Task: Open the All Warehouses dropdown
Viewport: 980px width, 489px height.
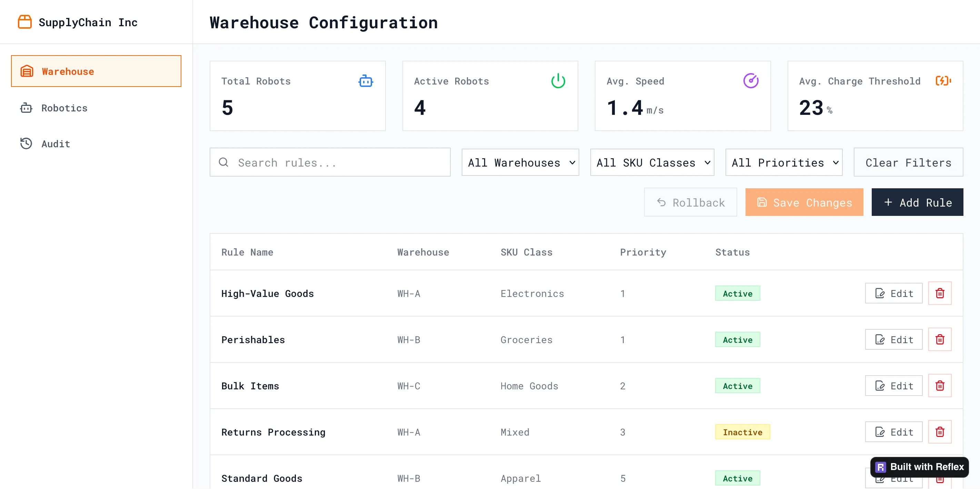Action: tap(520, 162)
